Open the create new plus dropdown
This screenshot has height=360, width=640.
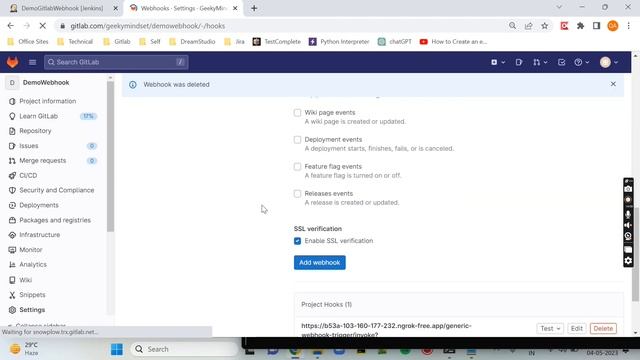(498, 62)
